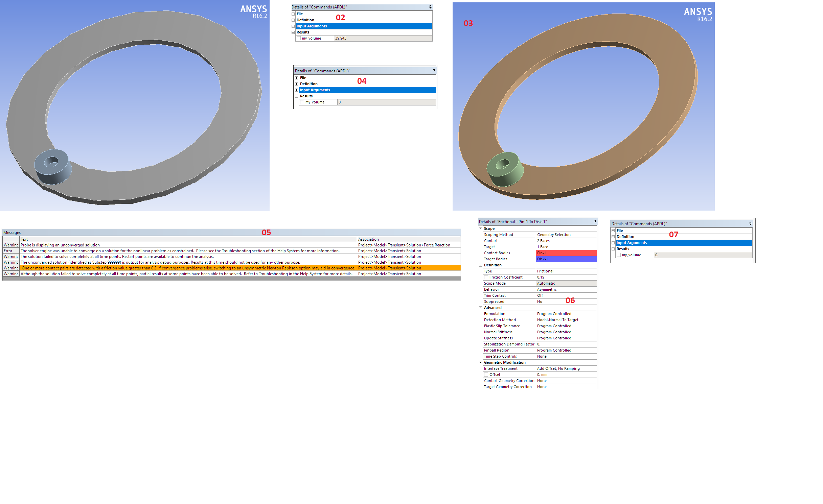Click pin icon on Commands panel marked 02
Screen dimensions: 823x504
coord(430,7)
